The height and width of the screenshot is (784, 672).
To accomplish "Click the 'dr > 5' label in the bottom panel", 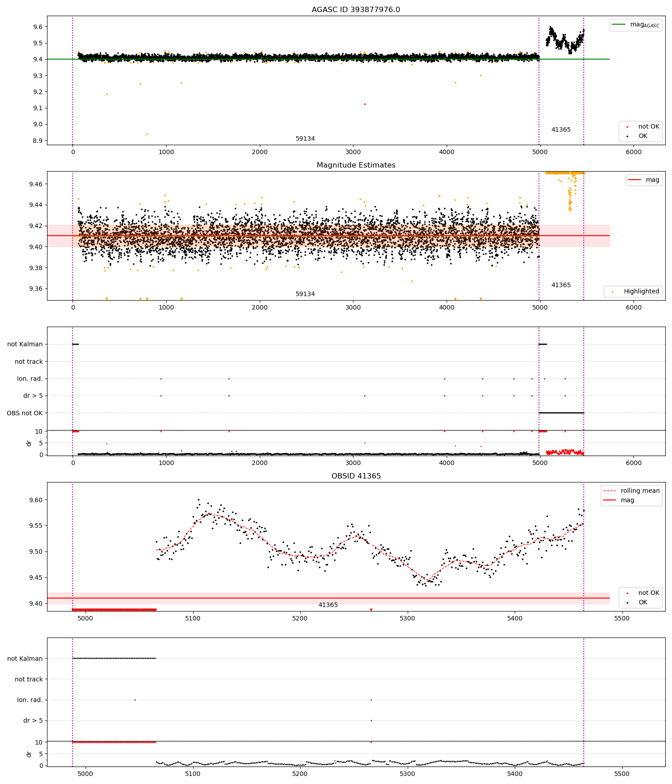I will point(33,720).
